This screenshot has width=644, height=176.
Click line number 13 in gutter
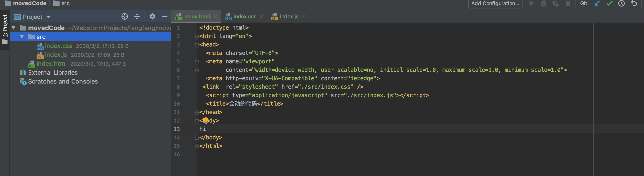click(x=177, y=129)
